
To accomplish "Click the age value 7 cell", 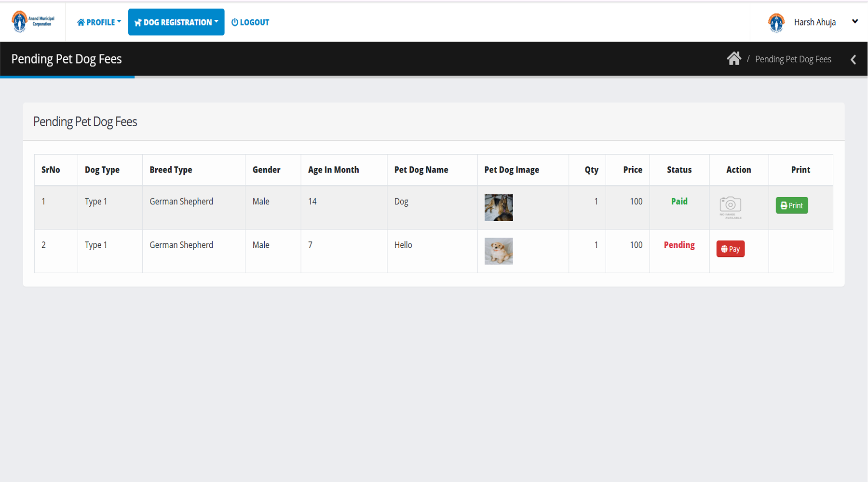I will pyautogui.click(x=344, y=251).
